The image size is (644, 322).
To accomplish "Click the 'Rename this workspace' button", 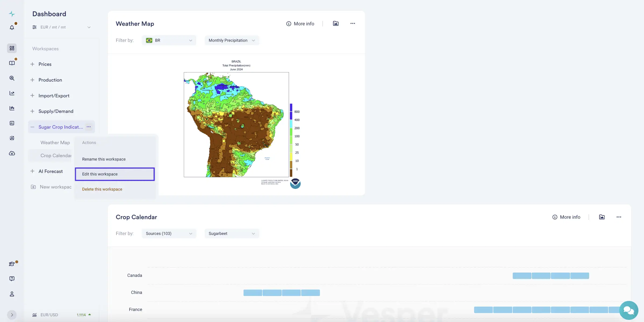I will pyautogui.click(x=103, y=159).
